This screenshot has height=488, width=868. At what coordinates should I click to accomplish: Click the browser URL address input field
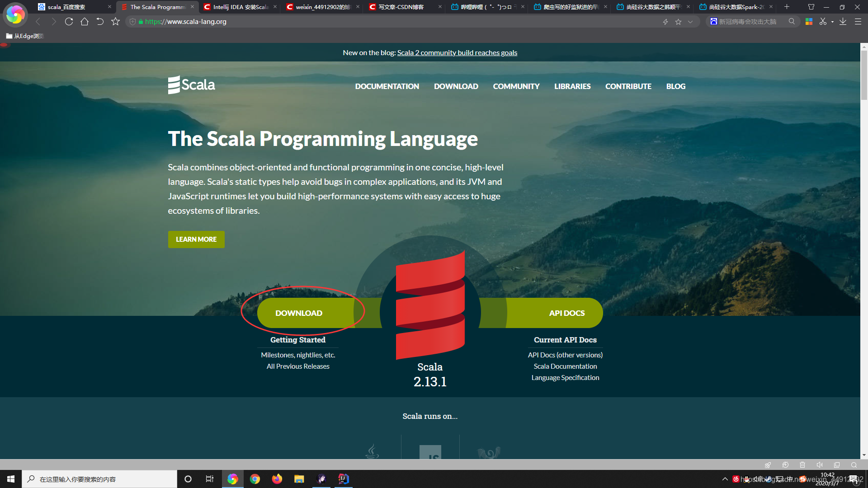(393, 21)
